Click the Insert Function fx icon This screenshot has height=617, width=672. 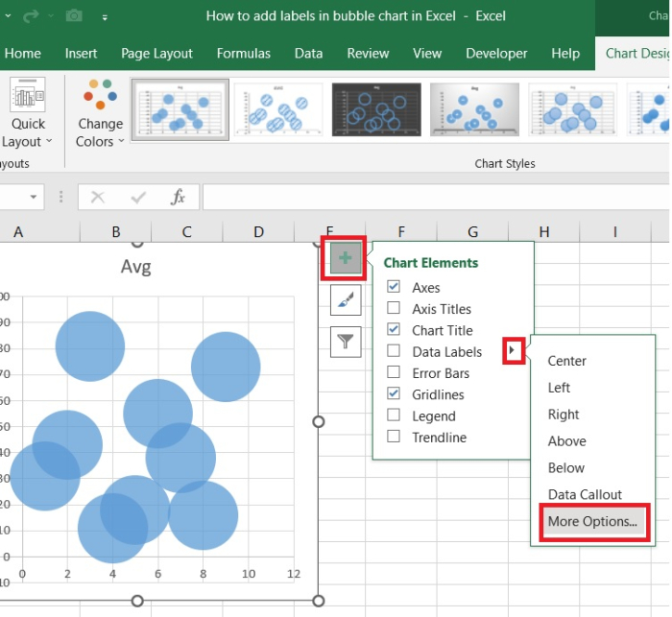[178, 197]
